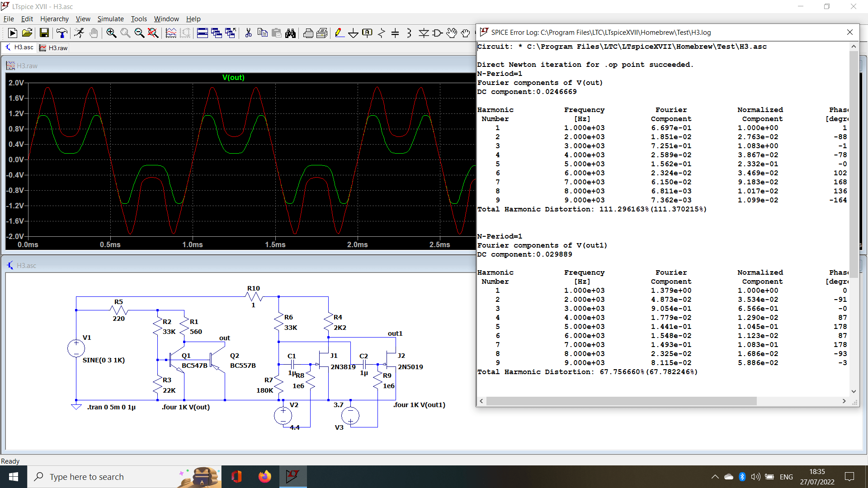Click the 2N3819 JFET label
Viewport: 868px width, 488px height.
343,366
